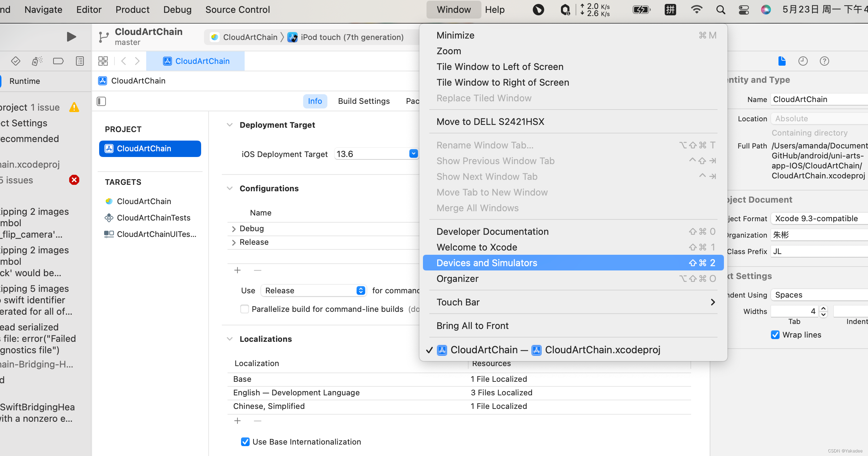This screenshot has width=868, height=456.
Task: Open the debug navigator spray icon
Action: [x=37, y=61]
